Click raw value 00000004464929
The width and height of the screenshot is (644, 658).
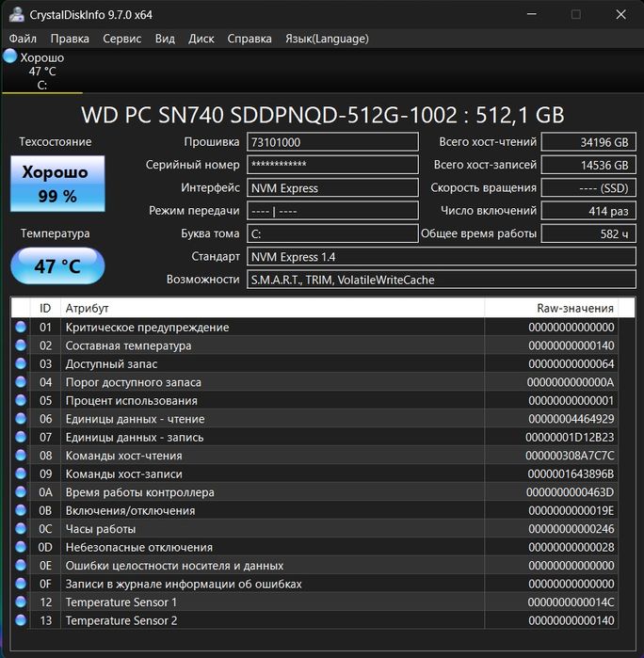point(571,419)
